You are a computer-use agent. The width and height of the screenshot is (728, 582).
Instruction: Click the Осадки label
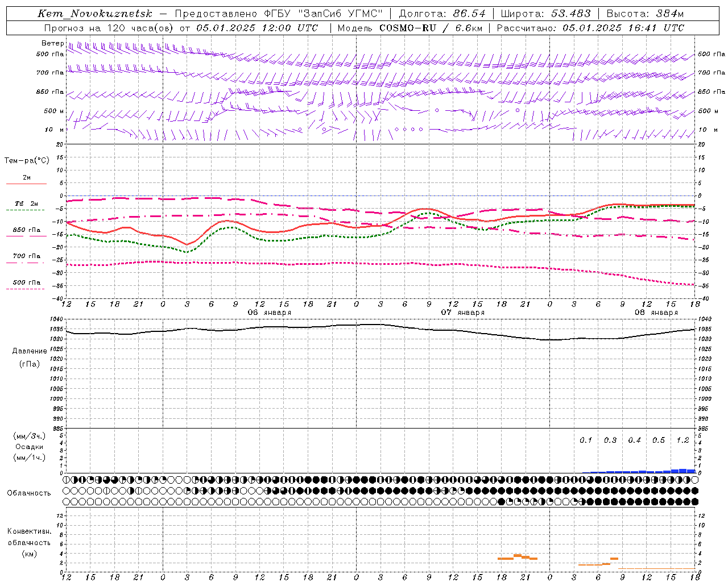[x=30, y=447]
